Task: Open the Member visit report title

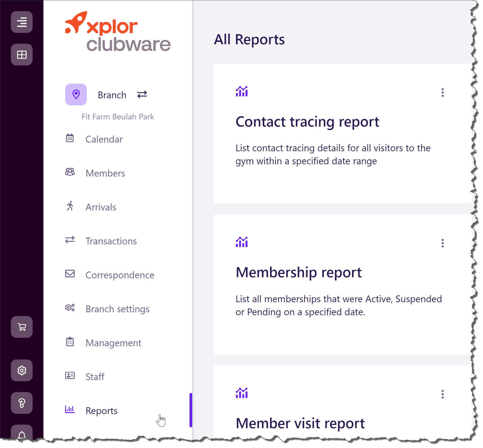Action: pos(300,423)
